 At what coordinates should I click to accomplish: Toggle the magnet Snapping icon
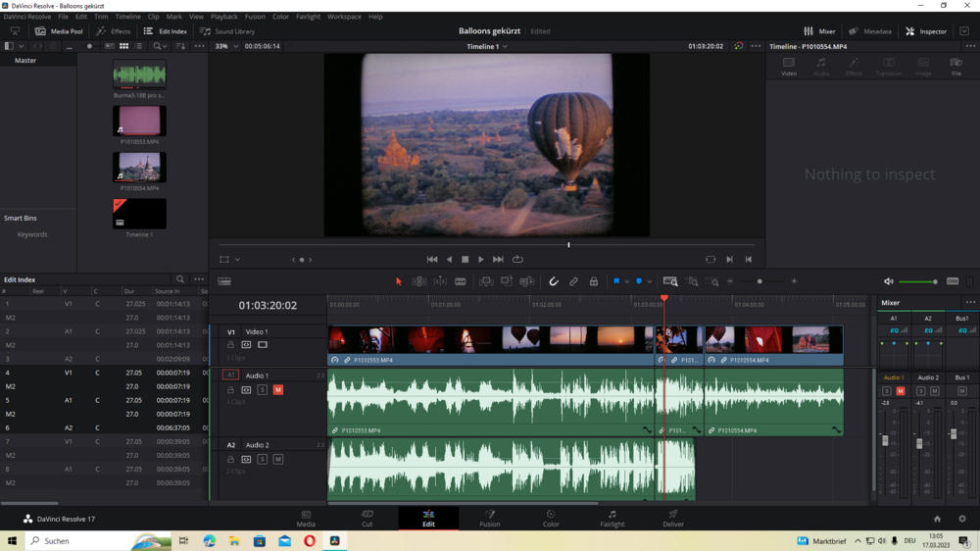click(x=554, y=281)
